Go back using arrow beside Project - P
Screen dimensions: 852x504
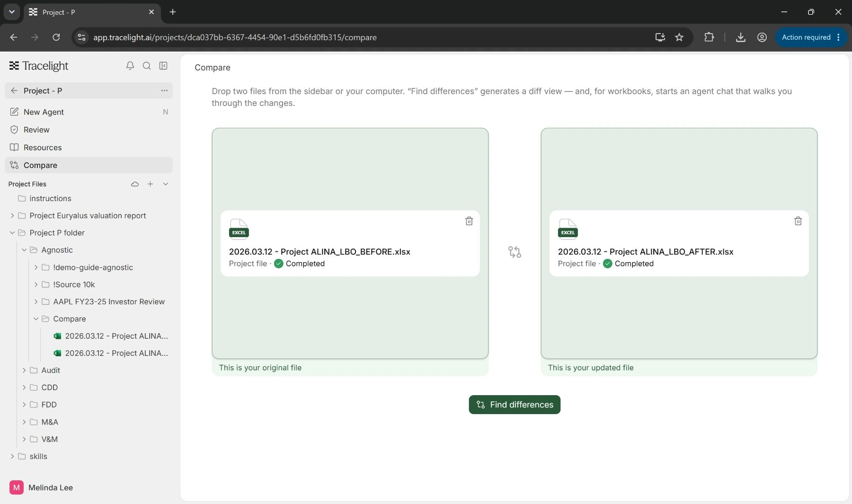[14, 90]
